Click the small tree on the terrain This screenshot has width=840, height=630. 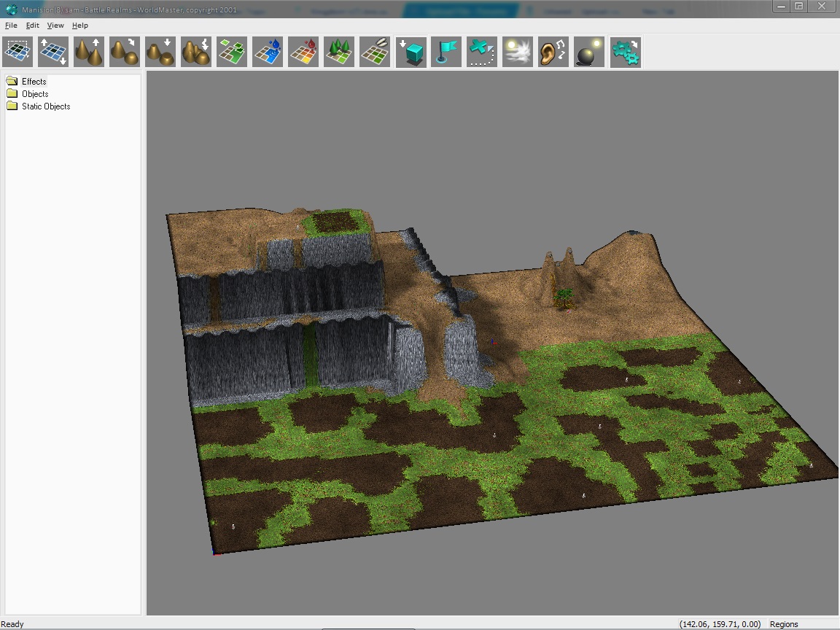tap(563, 297)
